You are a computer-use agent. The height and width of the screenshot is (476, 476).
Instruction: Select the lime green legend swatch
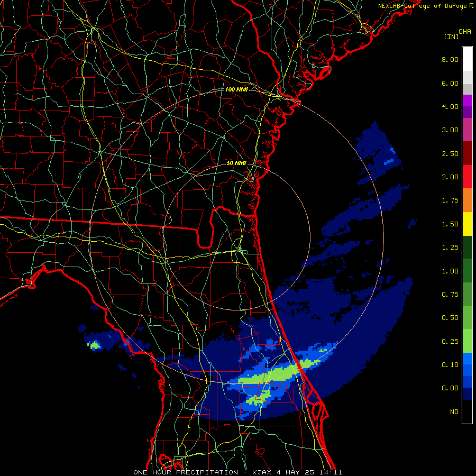[x=467, y=341]
